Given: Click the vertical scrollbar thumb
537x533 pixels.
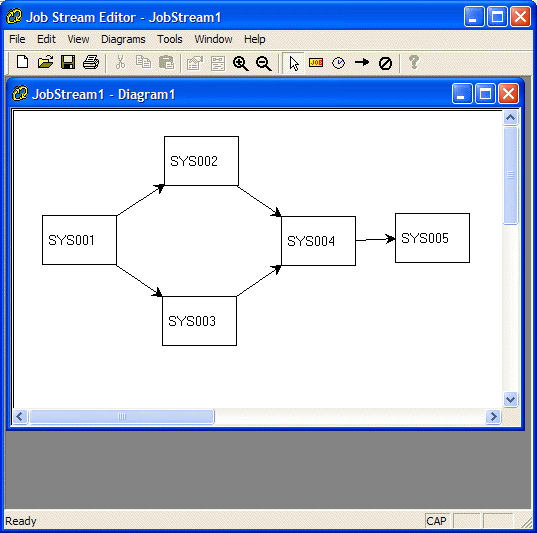Looking at the screenshot, I should [x=511, y=175].
